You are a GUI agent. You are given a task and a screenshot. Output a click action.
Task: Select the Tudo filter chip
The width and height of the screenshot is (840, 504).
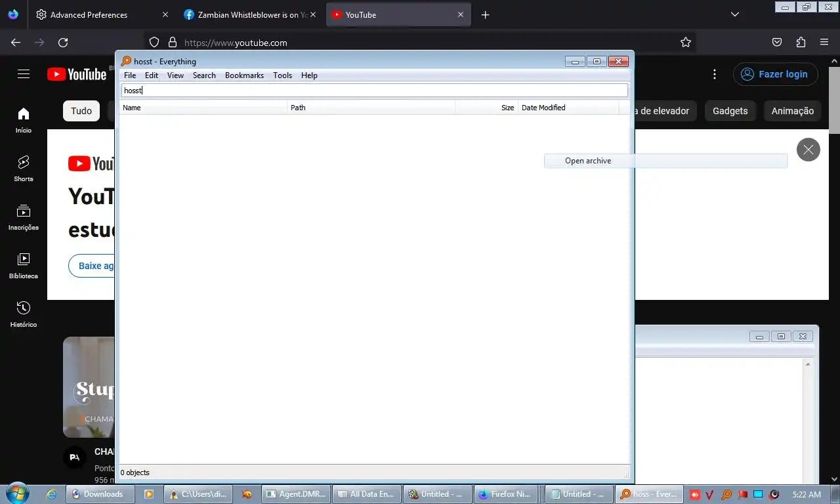click(x=81, y=111)
